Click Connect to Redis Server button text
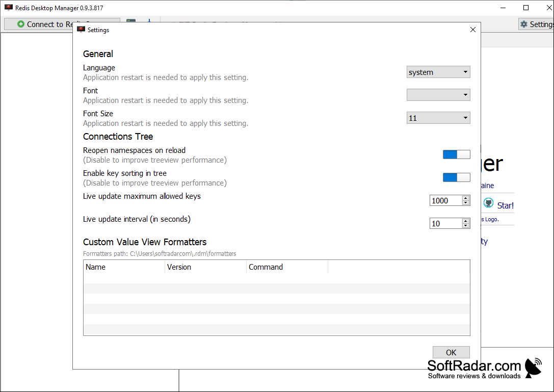Image resolution: width=554 pixels, height=392 pixels. coord(50,24)
